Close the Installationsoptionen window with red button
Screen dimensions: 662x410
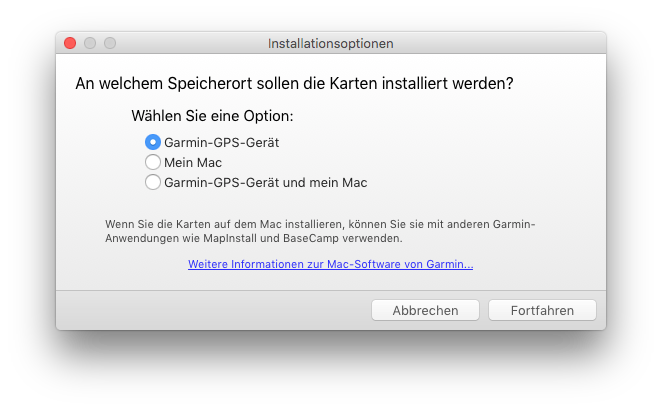[70, 44]
